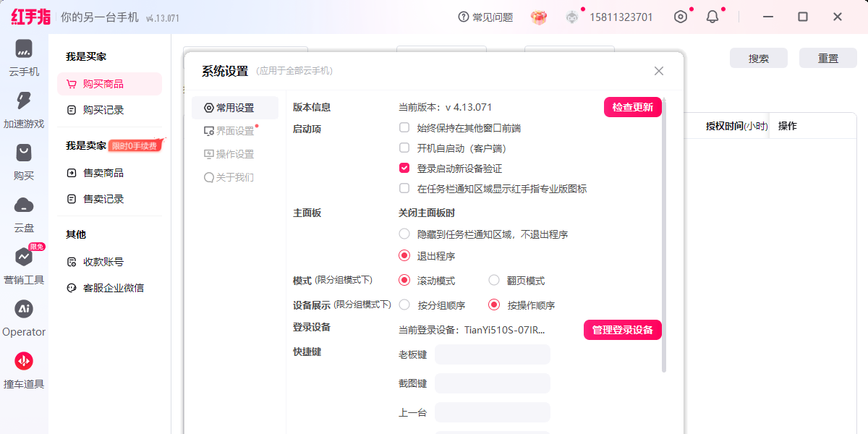Uncheck 登录启动新设备验证 checkbox
The height and width of the screenshot is (434, 868).
pos(404,169)
